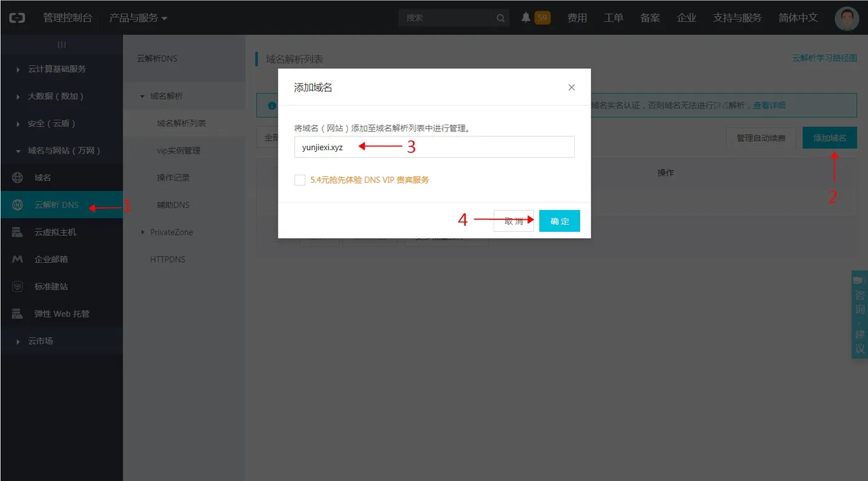Click the 域名解析列表 page title

[x=294, y=60]
